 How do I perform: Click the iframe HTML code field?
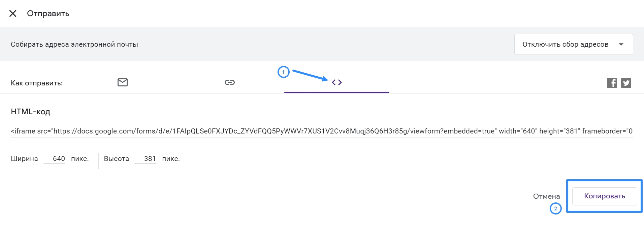[322, 131]
